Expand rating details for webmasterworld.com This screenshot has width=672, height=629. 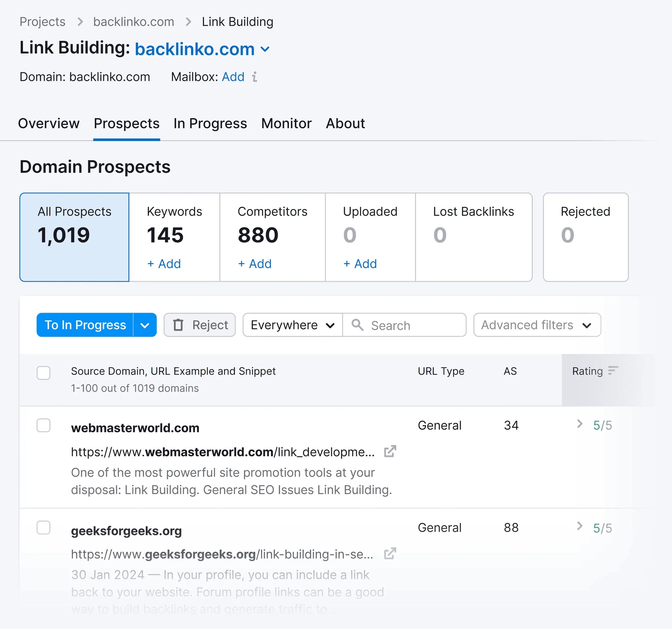(580, 424)
